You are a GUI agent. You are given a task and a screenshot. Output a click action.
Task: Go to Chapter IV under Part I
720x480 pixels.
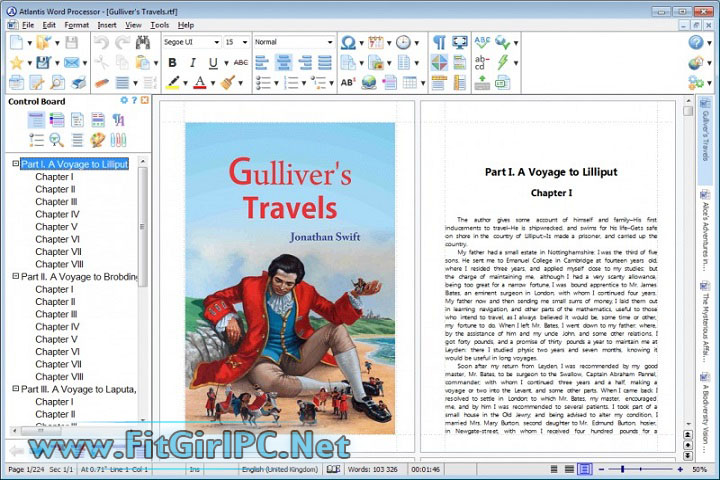tap(57, 214)
